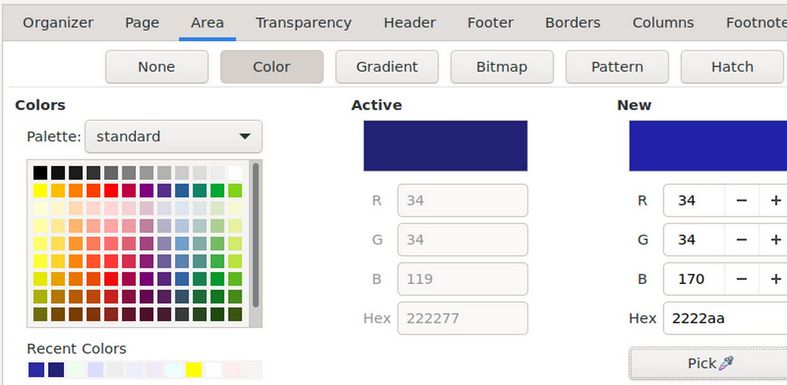Select the Color fill type button
The image size is (787, 385).
(272, 67)
